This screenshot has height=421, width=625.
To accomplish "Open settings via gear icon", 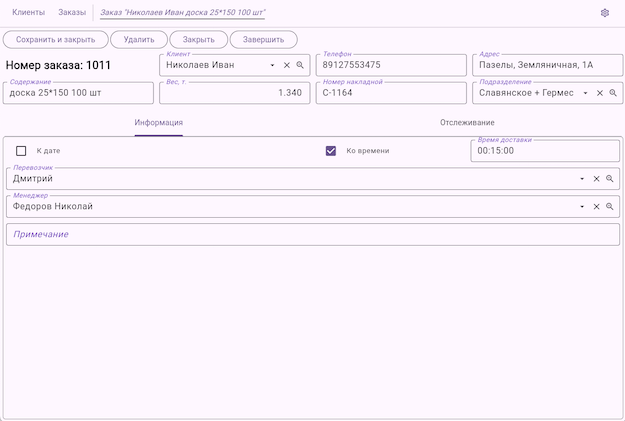I will click(605, 13).
